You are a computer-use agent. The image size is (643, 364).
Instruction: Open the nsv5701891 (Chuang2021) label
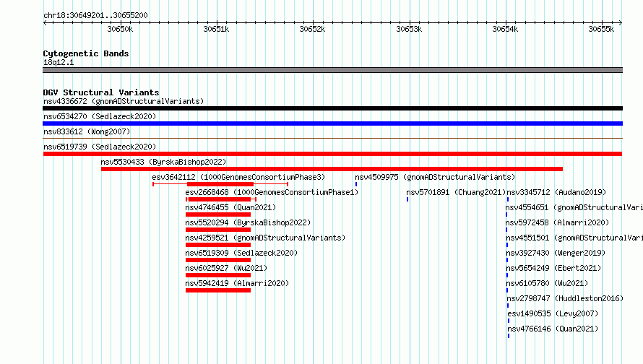pos(456,192)
